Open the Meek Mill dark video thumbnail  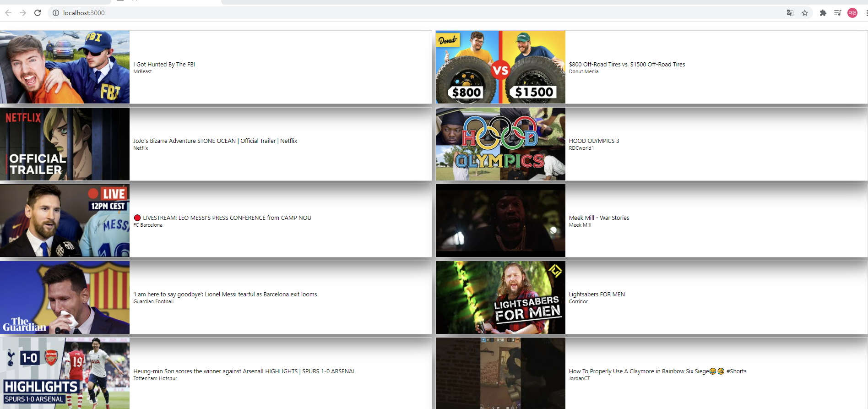[500, 220]
